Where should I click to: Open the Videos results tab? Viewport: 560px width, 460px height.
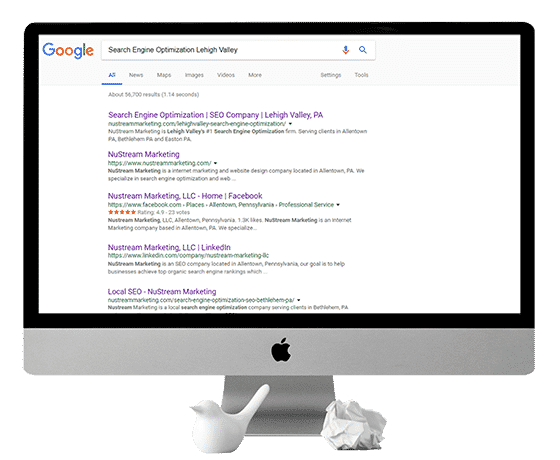226,75
